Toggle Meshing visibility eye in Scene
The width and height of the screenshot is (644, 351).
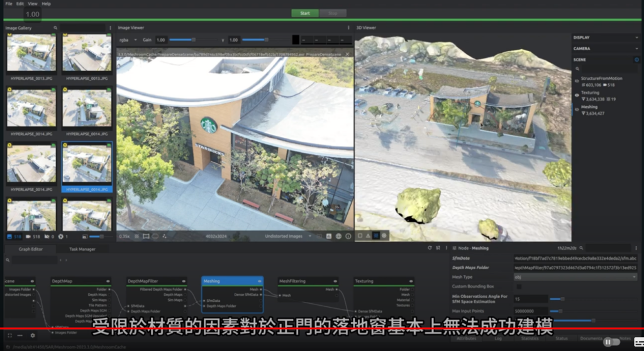tap(577, 109)
